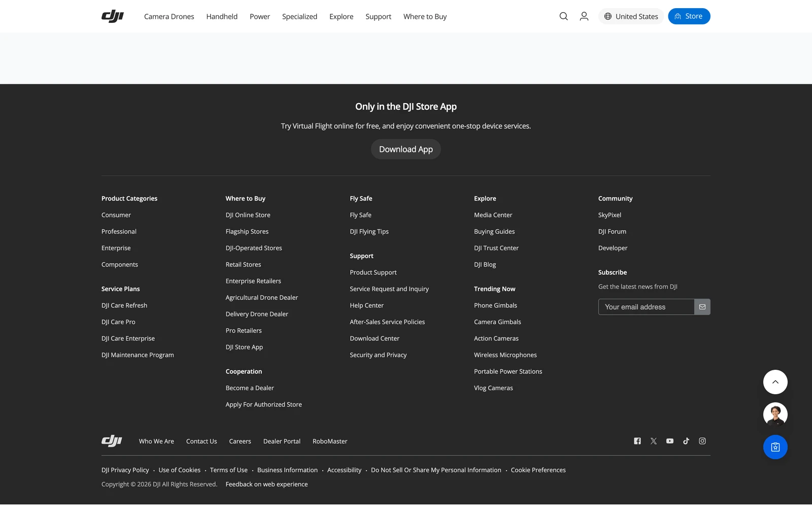Open the Professional product category

(119, 232)
